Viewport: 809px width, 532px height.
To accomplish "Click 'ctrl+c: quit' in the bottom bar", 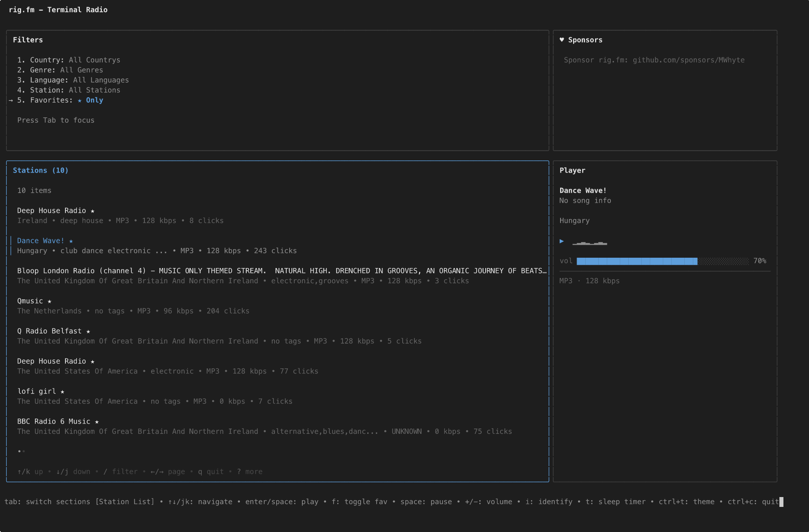I will [753, 502].
